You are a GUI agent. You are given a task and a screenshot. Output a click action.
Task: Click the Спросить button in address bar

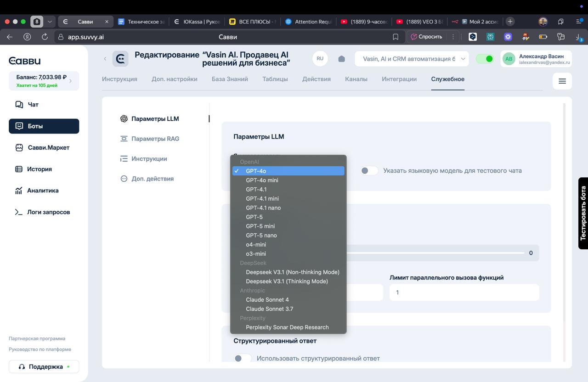tap(427, 37)
